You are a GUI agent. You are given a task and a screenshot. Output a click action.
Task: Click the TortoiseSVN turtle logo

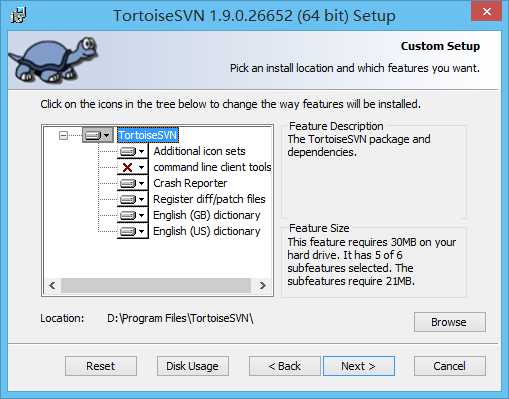(53, 60)
